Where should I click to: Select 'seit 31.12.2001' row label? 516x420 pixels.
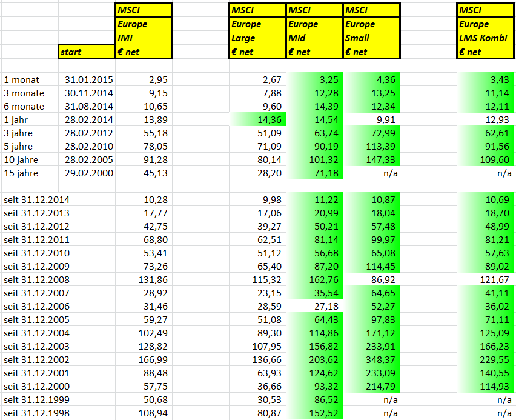(x=36, y=373)
